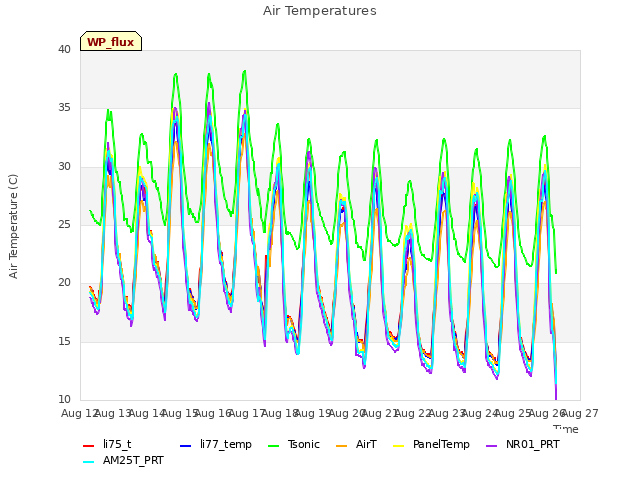The image size is (640, 480).
Task: Click the Air Temperature (C) axis label
Action: [x=13, y=227]
